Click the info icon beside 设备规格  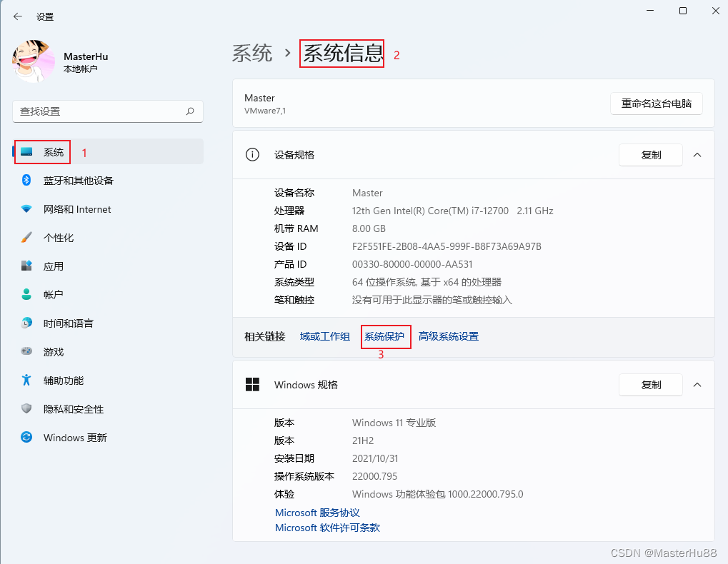point(252,154)
